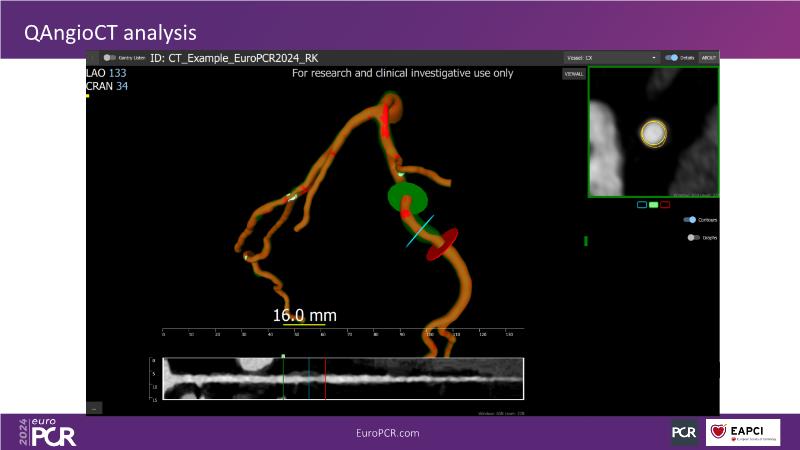Click the ABOUT button

pos(708,58)
